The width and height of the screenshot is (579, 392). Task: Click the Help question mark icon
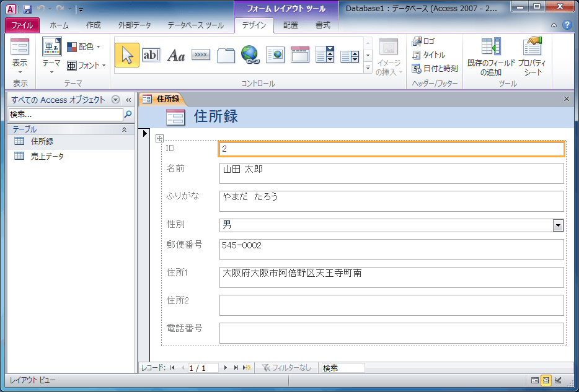coord(567,25)
